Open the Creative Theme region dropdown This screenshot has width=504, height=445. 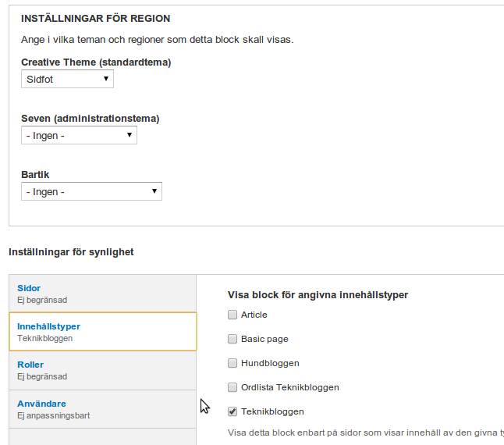[x=67, y=79]
